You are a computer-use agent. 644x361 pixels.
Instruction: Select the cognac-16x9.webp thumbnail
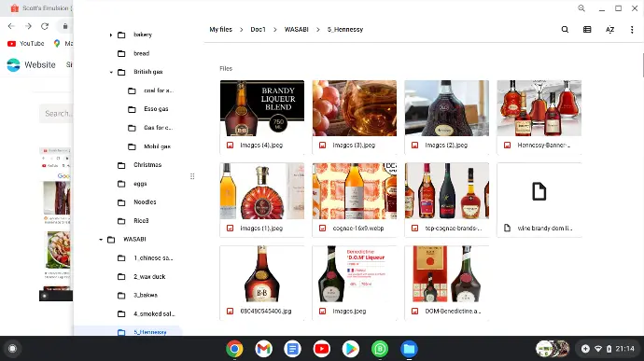(355, 191)
